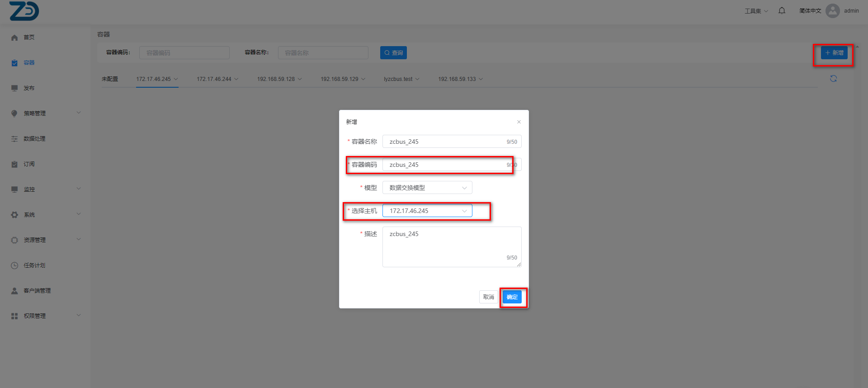868x388 pixels.
Task: Open the 选择主机 host dropdown
Action: [427, 211]
